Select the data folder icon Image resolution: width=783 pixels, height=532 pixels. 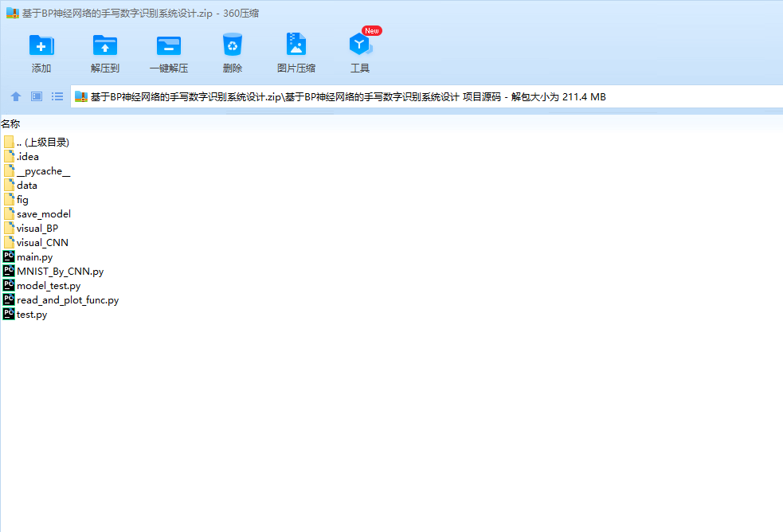(9, 185)
